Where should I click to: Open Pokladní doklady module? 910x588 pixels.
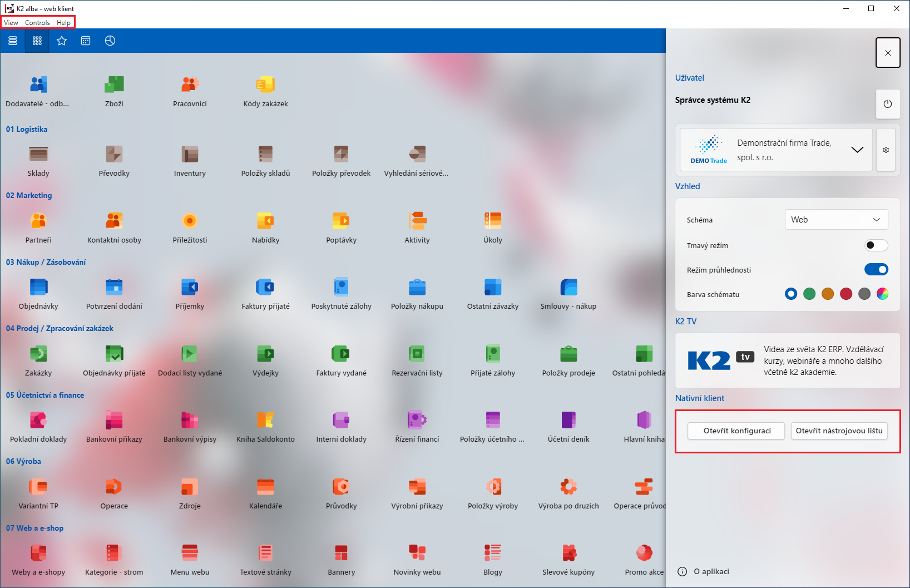click(x=38, y=420)
